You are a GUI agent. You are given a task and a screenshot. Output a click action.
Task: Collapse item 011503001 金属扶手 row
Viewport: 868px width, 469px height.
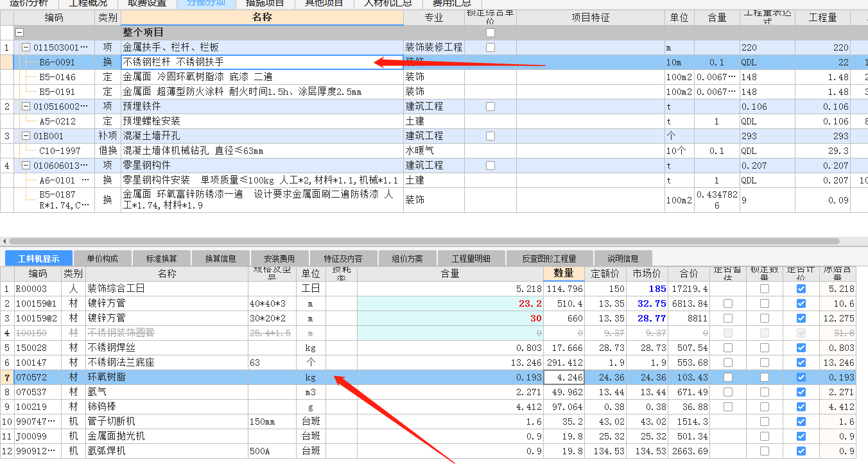[26, 47]
